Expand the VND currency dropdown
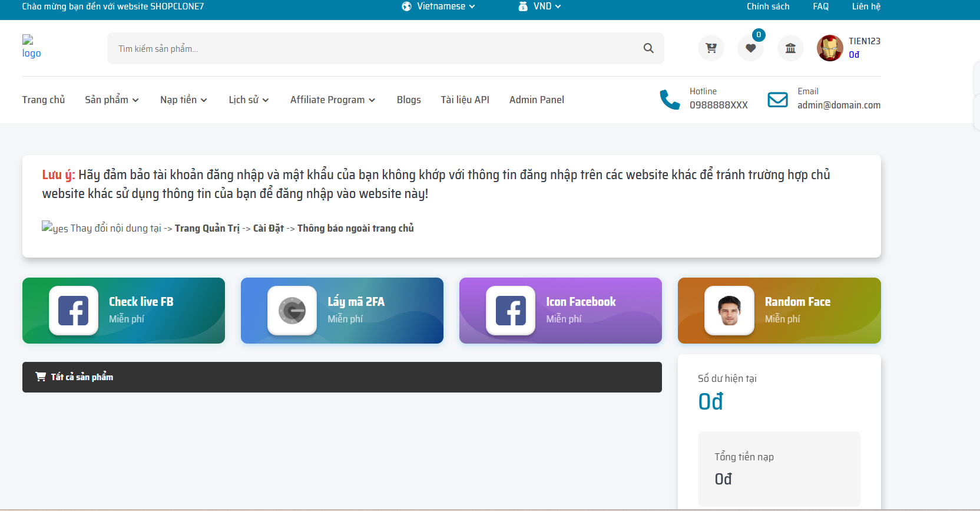This screenshot has height=511, width=980. click(540, 6)
